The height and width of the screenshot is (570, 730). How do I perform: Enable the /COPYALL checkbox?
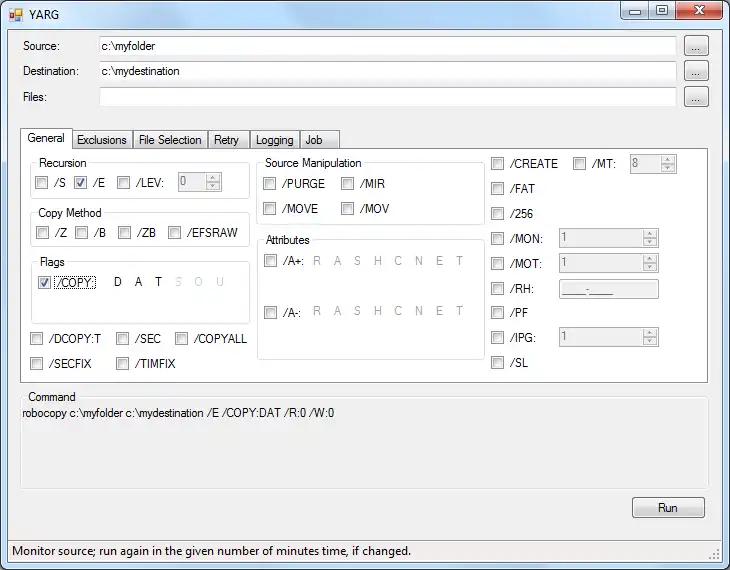tap(182, 339)
